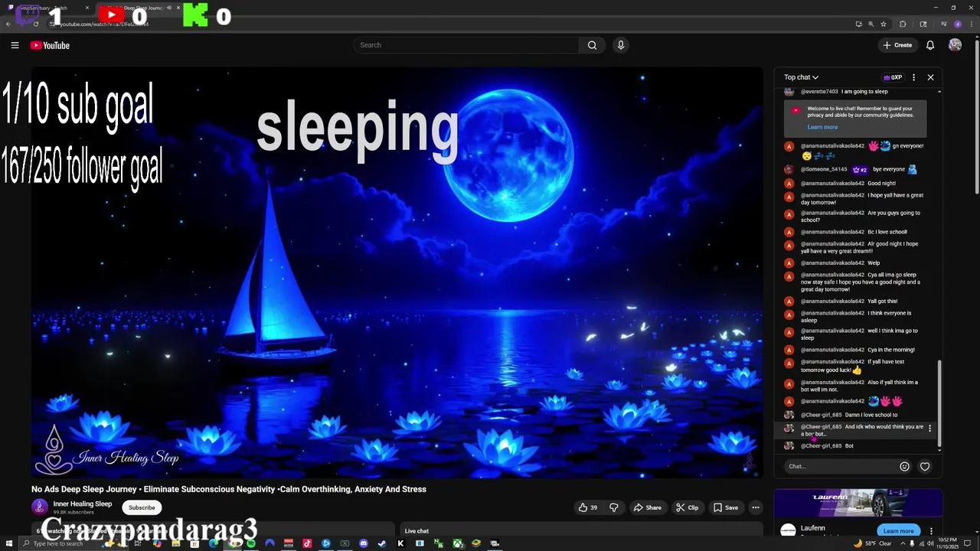Focus the Chat message input field

point(840,466)
